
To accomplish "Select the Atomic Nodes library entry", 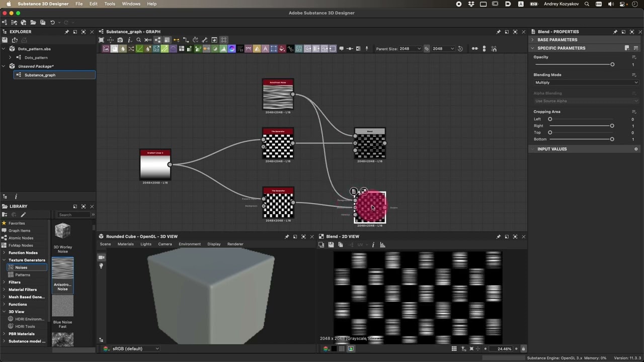I will coord(21,238).
